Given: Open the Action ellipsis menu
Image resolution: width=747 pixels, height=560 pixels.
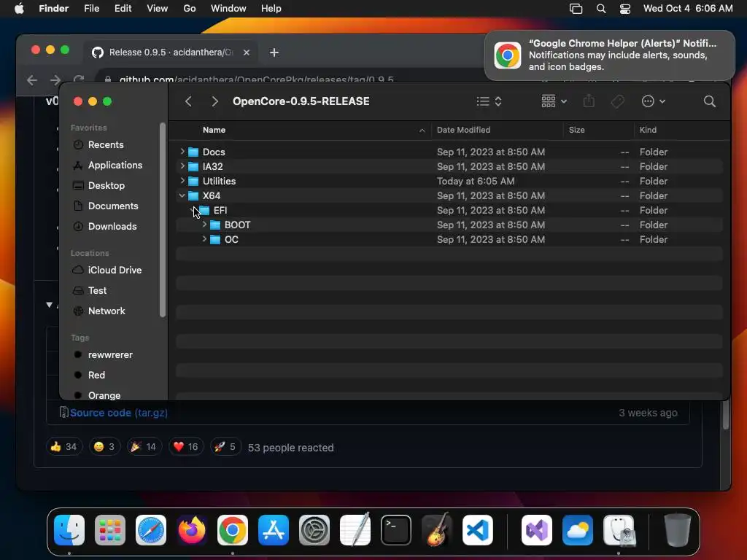Looking at the screenshot, I should pyautogui.click(x=653, y=101).
